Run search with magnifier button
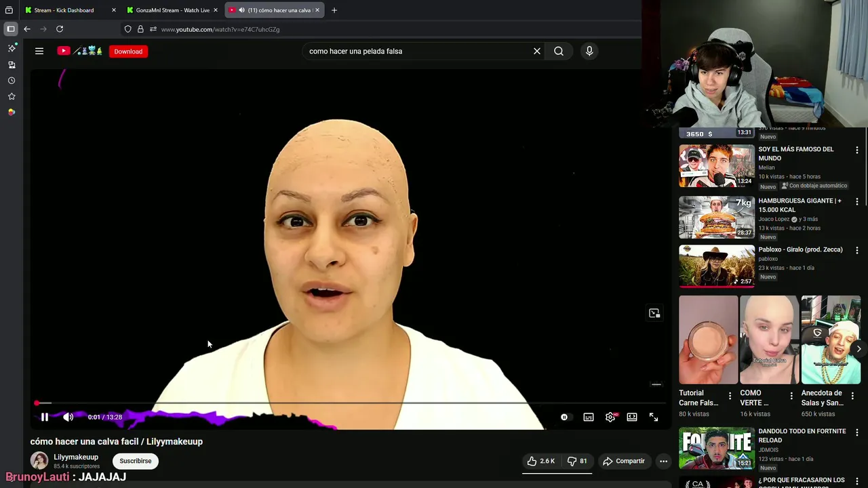This screenshot has width=868, height=488. [x=559, y=51]
